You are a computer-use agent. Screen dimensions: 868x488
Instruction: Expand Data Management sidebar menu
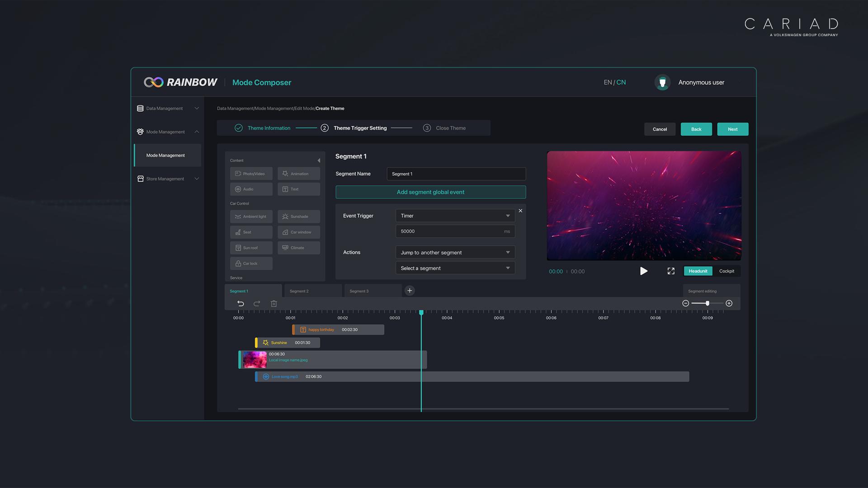[x=168, y=108]
